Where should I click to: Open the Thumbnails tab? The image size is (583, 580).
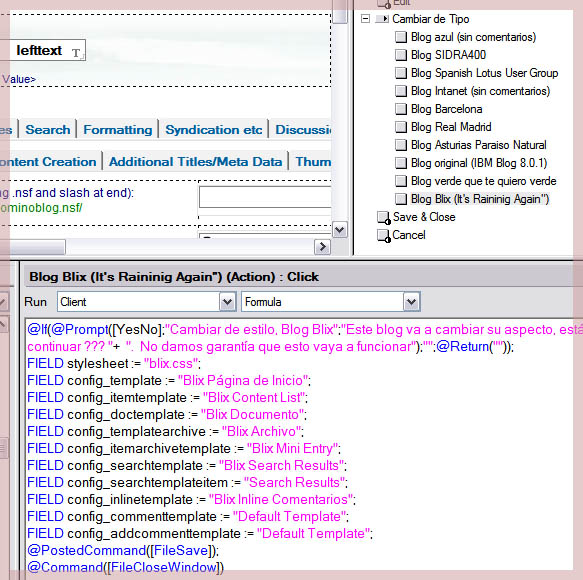pyautogui.click(x=312, y=162)
